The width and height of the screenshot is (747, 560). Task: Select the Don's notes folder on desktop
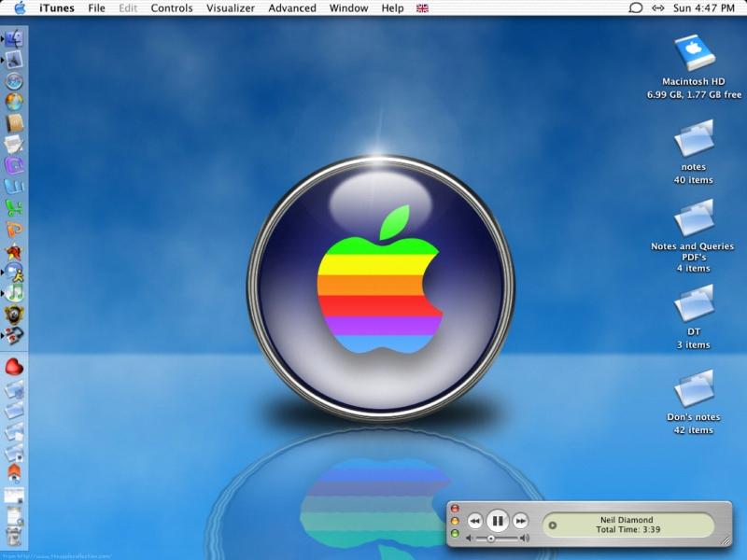(693, 389)
